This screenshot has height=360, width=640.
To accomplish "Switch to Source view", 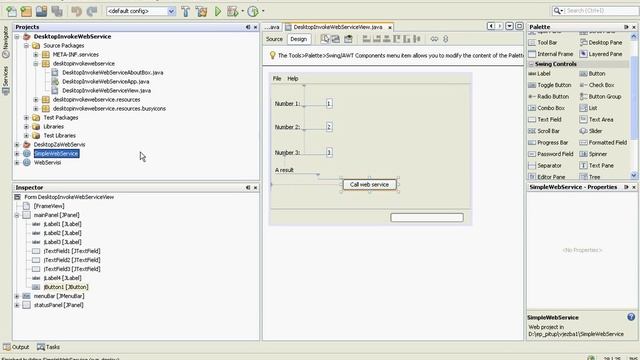I will pyautogui.click(x=274, y=39).
